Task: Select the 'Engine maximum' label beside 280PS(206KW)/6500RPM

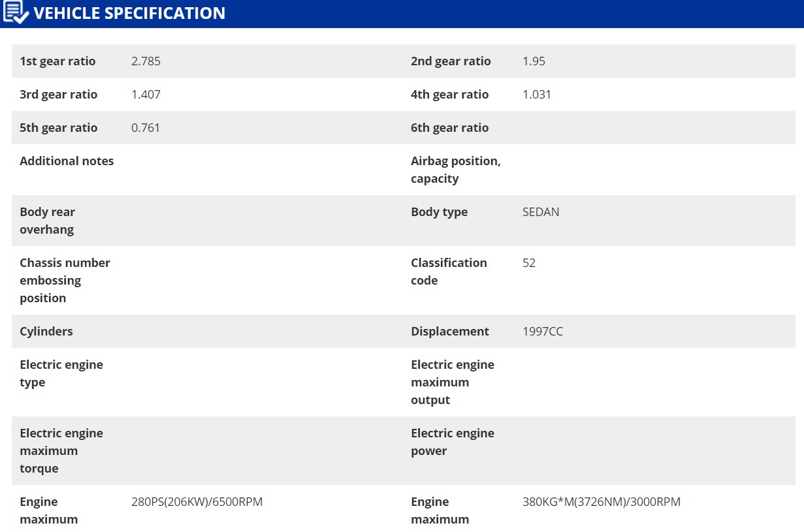Action: (48, 510)
